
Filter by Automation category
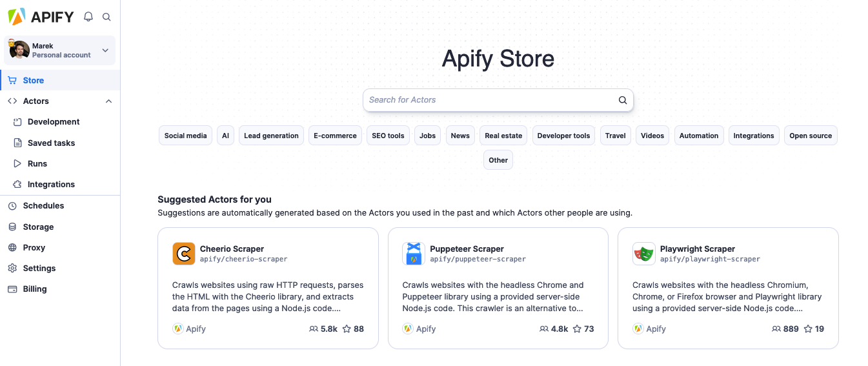coord(699,136)
